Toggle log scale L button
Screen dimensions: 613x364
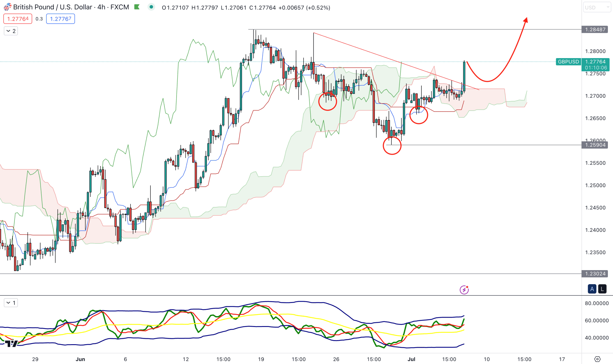point(602,289)
